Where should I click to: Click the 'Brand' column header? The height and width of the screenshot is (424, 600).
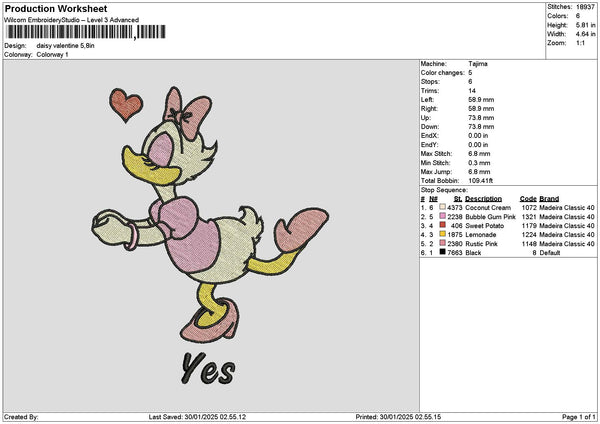(549, 199)
